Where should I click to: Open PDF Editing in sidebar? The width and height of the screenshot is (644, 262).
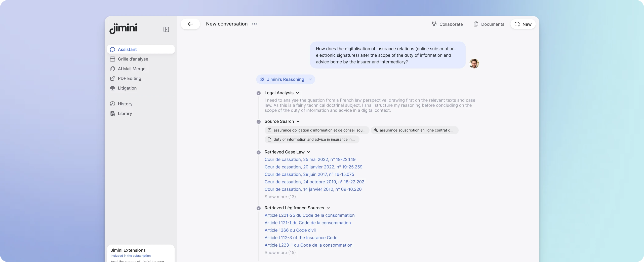pos(141,78)
